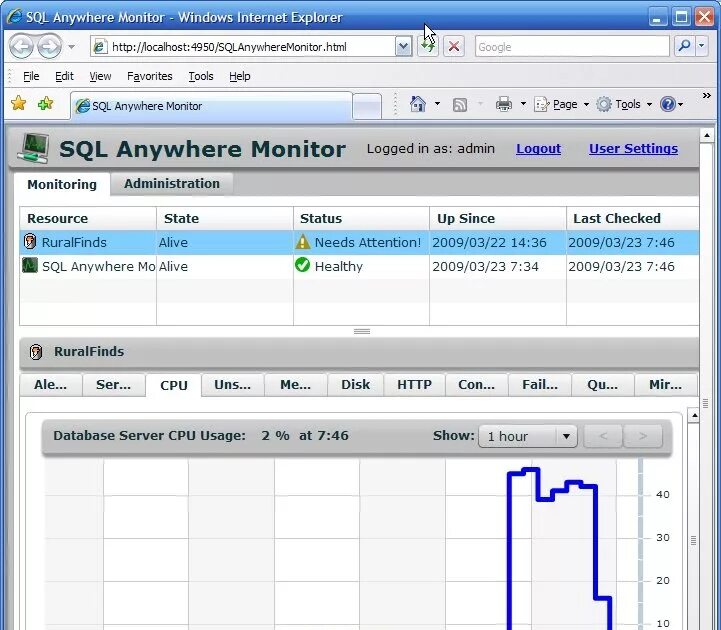Sort by the Up Since column header
This screenshot has width=721, height=630.
[x=498, y=218]
